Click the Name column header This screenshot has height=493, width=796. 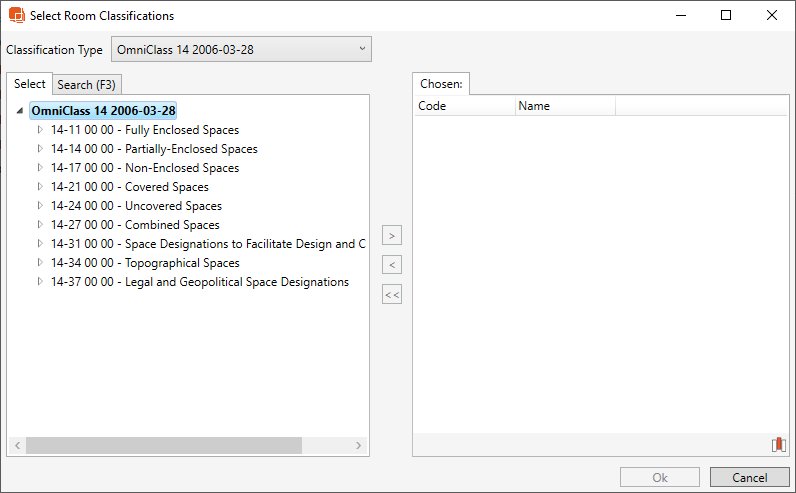click(x=564, y=106)
